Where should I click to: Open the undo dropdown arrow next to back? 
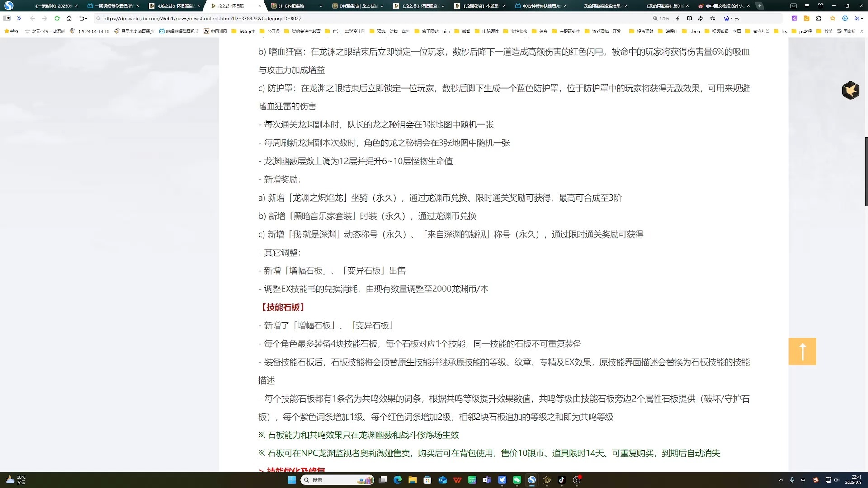pos(87,19)
